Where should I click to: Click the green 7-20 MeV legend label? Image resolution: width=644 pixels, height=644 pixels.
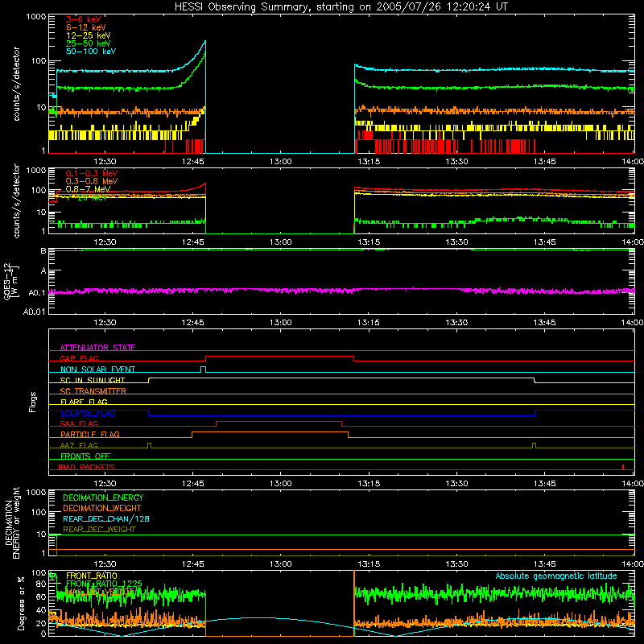pyautogui.click(x=87, y=197)
